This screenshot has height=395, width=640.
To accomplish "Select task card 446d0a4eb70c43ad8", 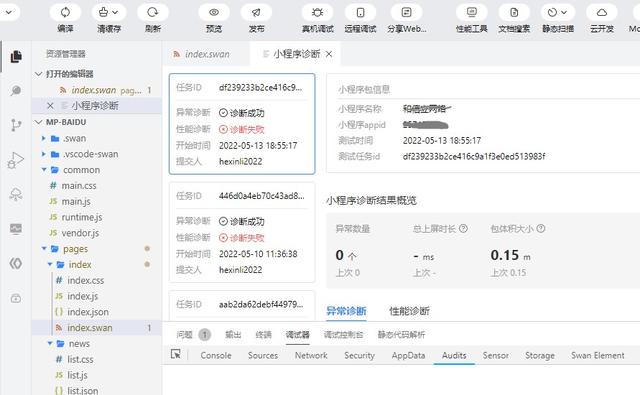I will point(242,232).
